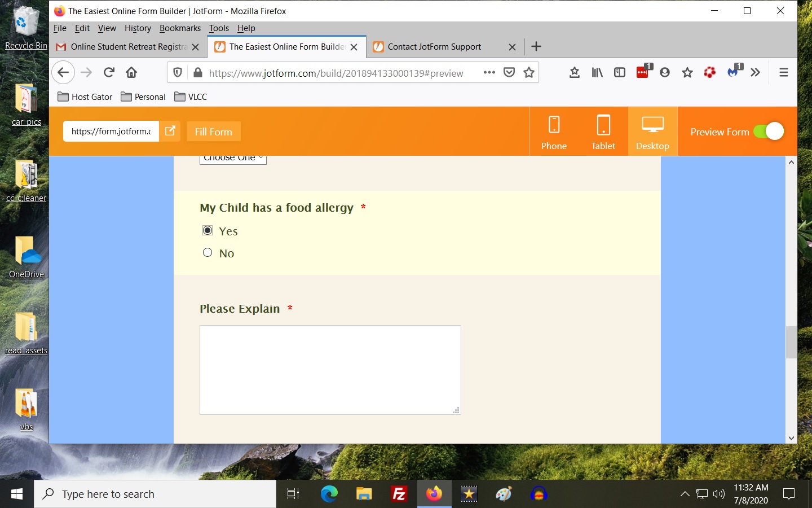Reload the current page
Image resolution: width=812 pixels, height=508 pixels.
[109, 72]
